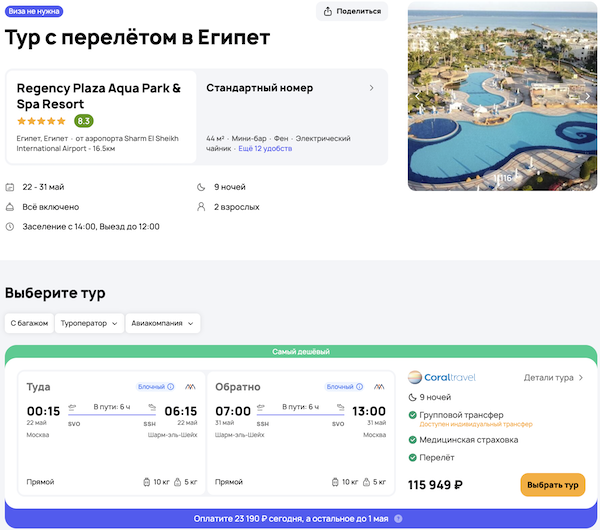Viewport: 600px width, 530px height.
Task: Toggle the С багажом filter
Action: pos(29,323)
